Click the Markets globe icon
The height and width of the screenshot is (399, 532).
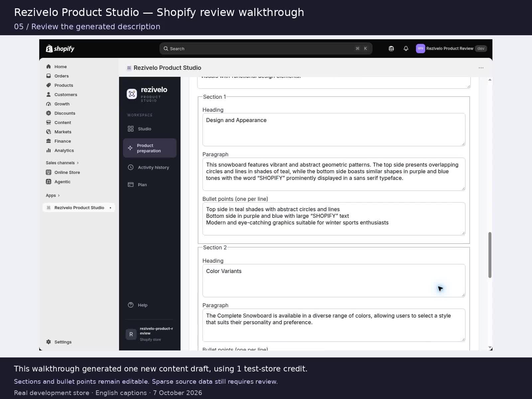49,132
